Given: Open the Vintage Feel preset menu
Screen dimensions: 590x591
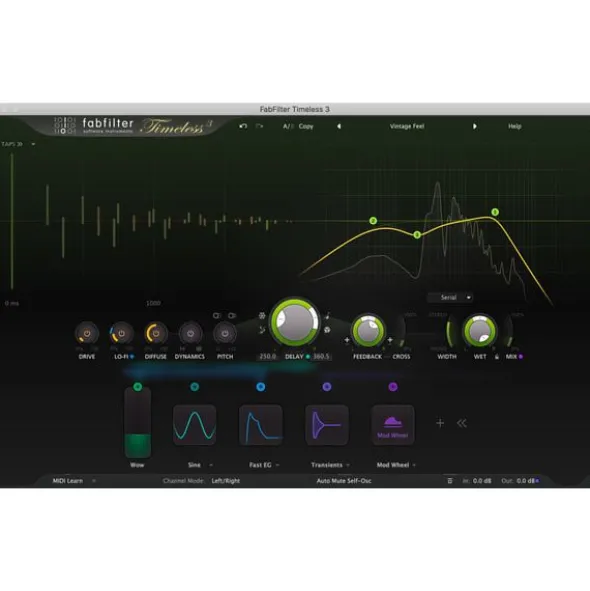Looking at the screenshot, I should (x=407, y=126).
